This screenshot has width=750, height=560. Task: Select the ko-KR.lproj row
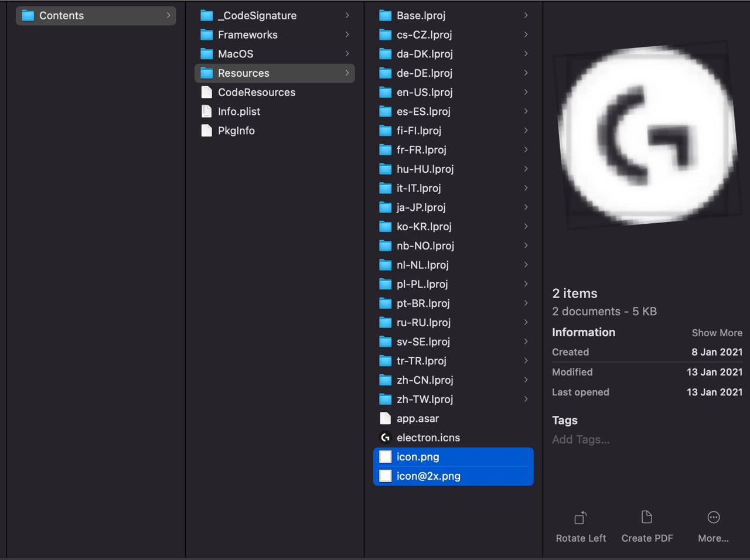(453, 227)
